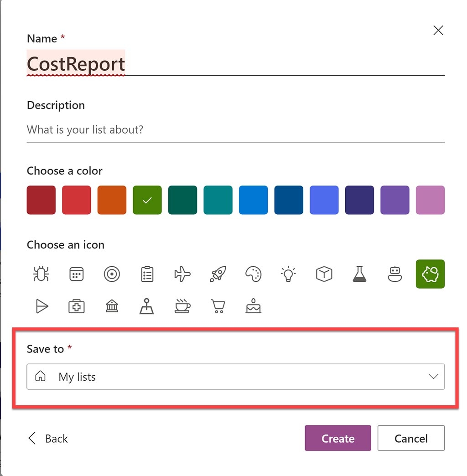Open the Save to location dropdown
The image size is (467, 476).
pos(235,377)
